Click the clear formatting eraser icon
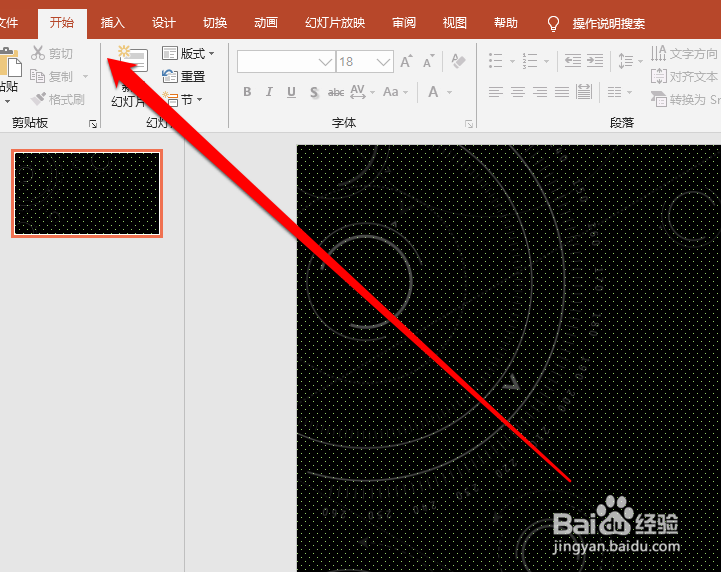 click(458, 61)
